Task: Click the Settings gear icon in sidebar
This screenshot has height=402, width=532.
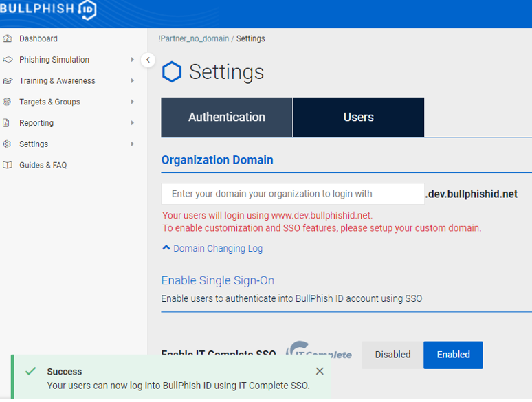Action: tap(7, 144)
